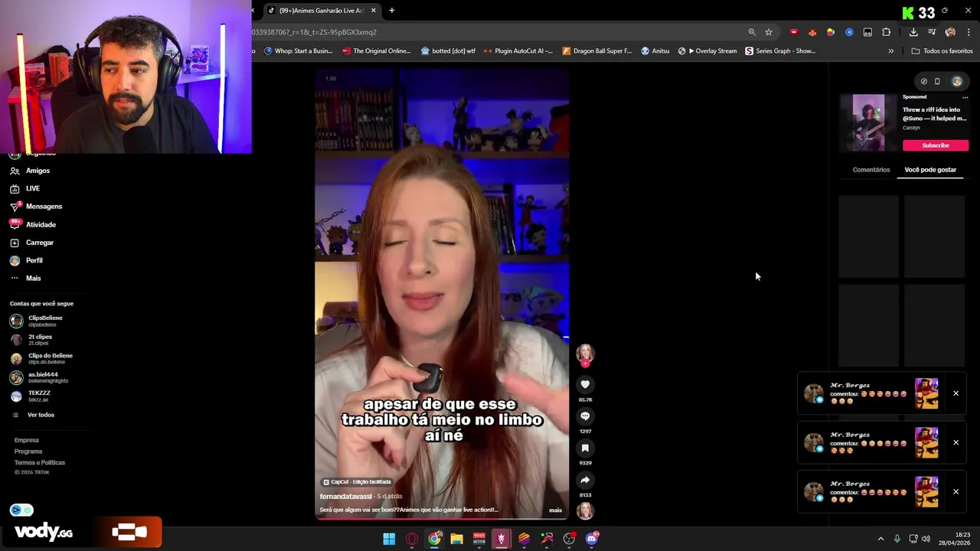Open the browser extensions puzzle icon
The width and height of the screenshot is (980, 551).
coord(887,32)
